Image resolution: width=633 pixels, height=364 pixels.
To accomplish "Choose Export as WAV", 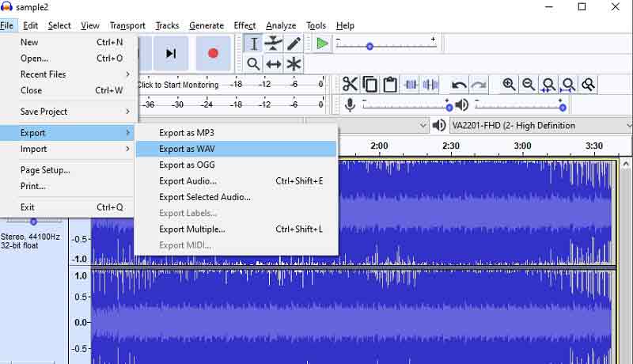I will point(236,149).
